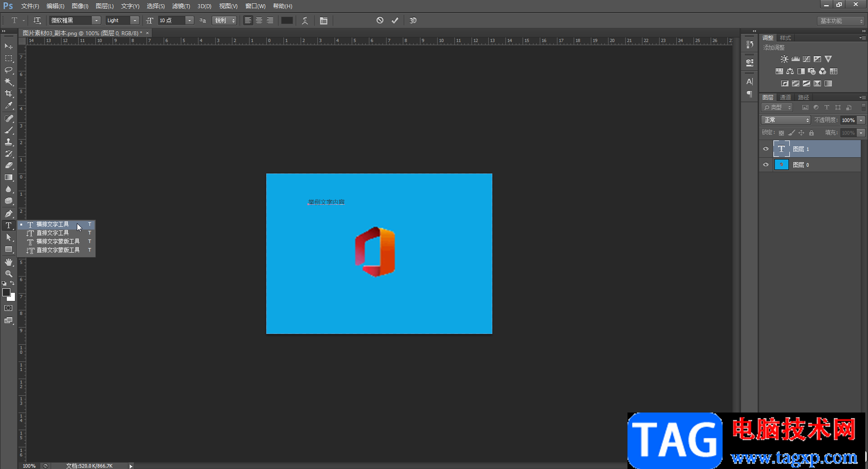
Task: Select the Pen tool
Action: pos(9,213)
